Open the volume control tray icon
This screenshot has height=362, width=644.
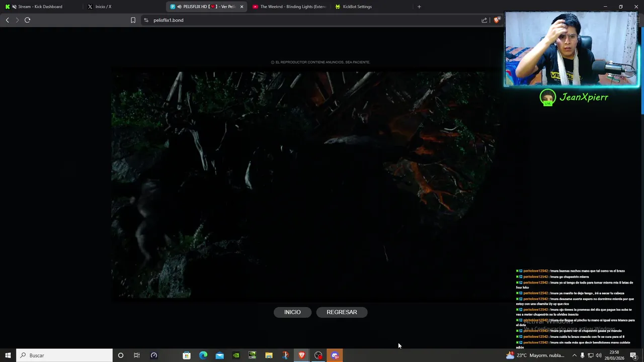[x=599, y=355]
